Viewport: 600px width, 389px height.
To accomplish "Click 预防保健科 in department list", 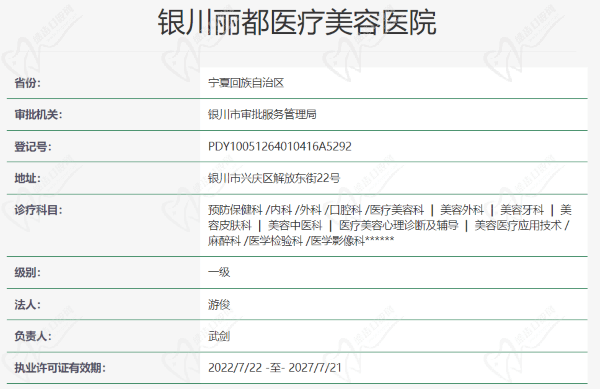I will click(x=235, y=210).
